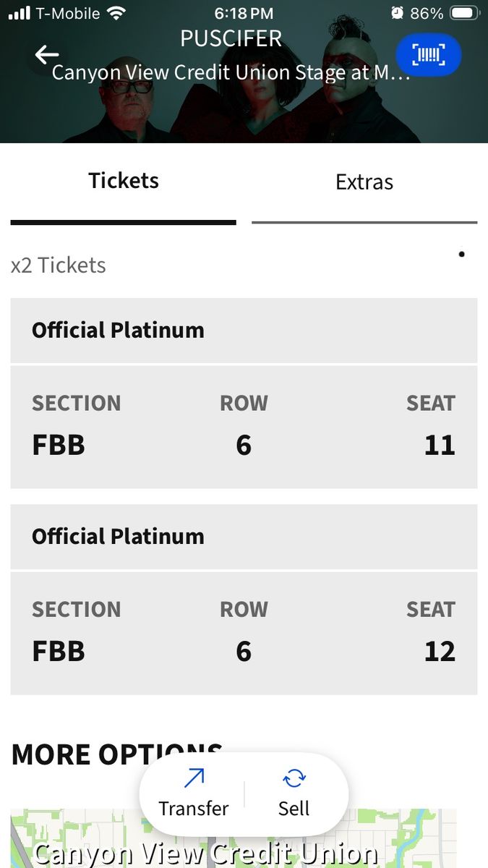Switch to the Tickets tab
The width and height of the screenshot is (488, 868).
pos(124,181)
